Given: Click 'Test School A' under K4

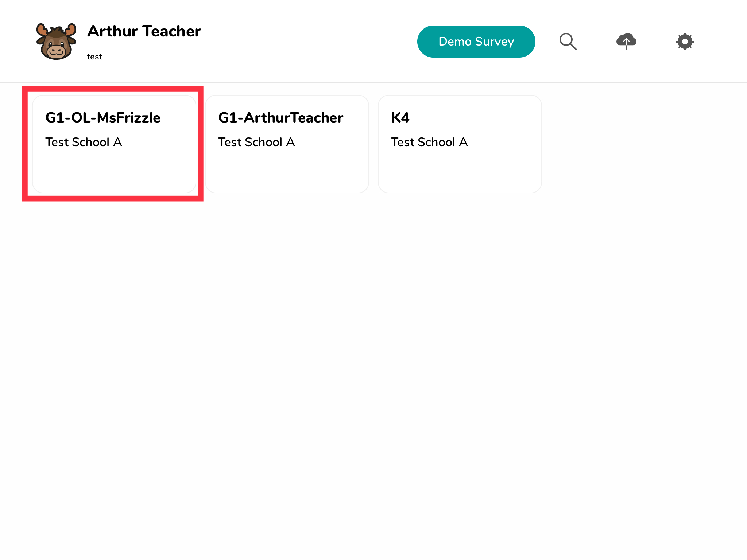Looking at the screenshot, I should point(429,142).
